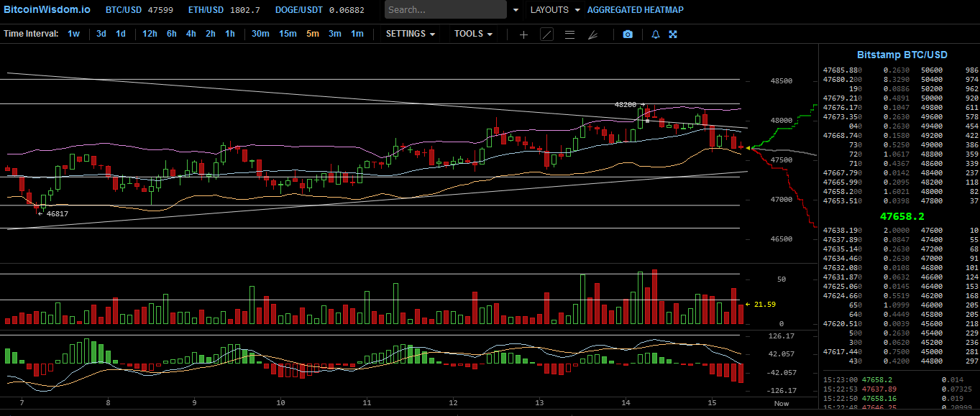980x416 pixels.
Task: Click the 21.59 volume indicator value
Action: [765, 305]
